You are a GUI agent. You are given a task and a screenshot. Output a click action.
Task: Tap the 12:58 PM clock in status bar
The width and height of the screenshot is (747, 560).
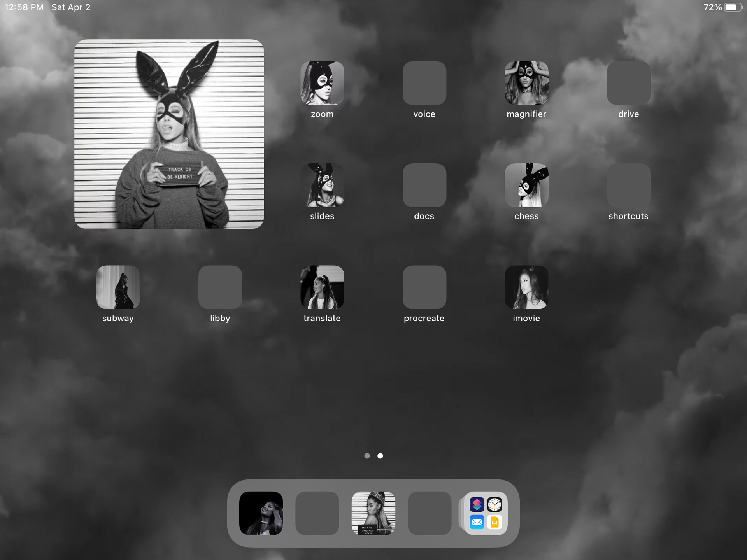click(24, 7)
